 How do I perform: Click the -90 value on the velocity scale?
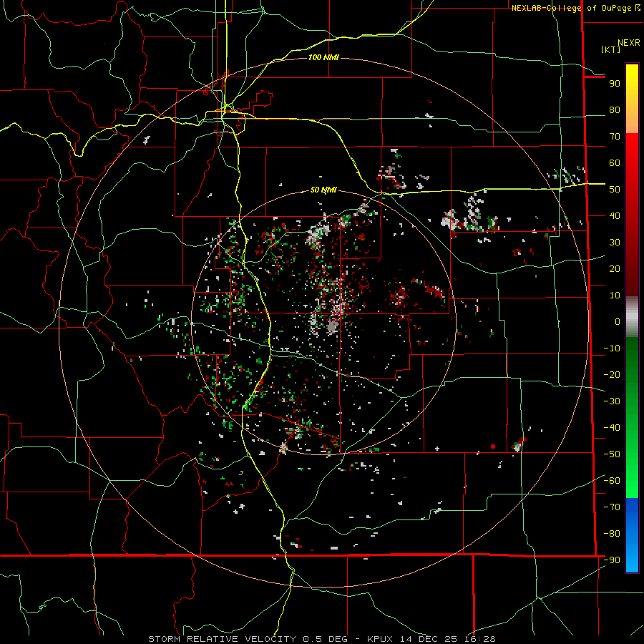[612, 560]
